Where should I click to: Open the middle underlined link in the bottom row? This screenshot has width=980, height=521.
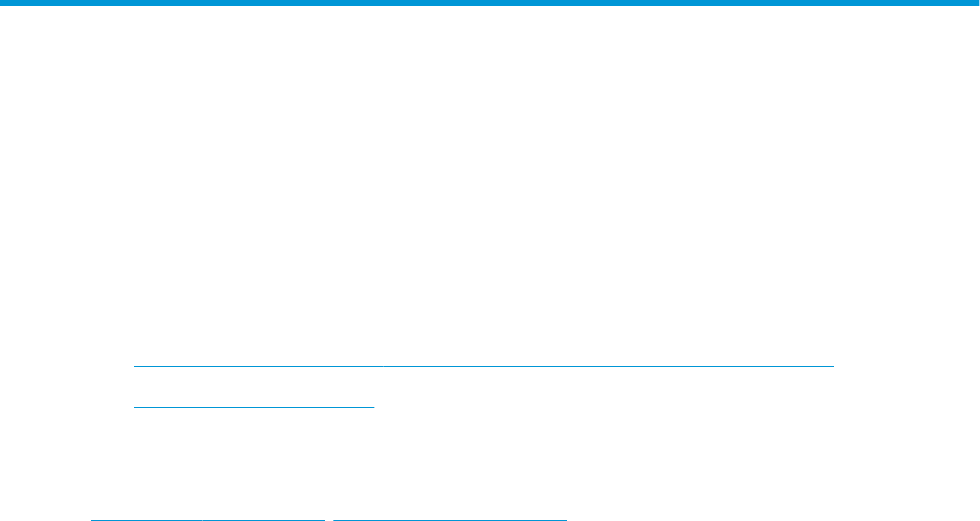[x=264, y=519]
